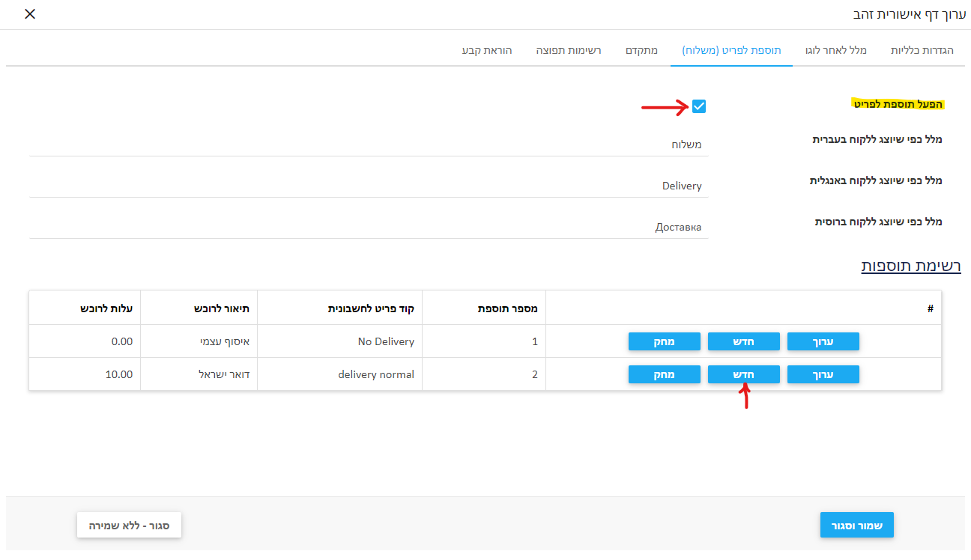Select the 'תוספת לפריט (משלוח)' tab
Image resolution: width=971 pixels, height=560 pixels.
coord(731,50)
